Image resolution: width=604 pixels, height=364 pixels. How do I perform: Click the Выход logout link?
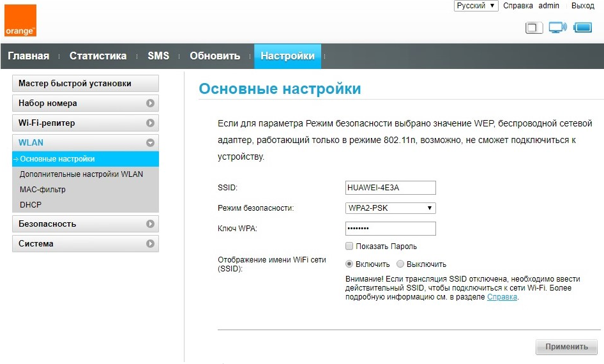click(582, 6)
